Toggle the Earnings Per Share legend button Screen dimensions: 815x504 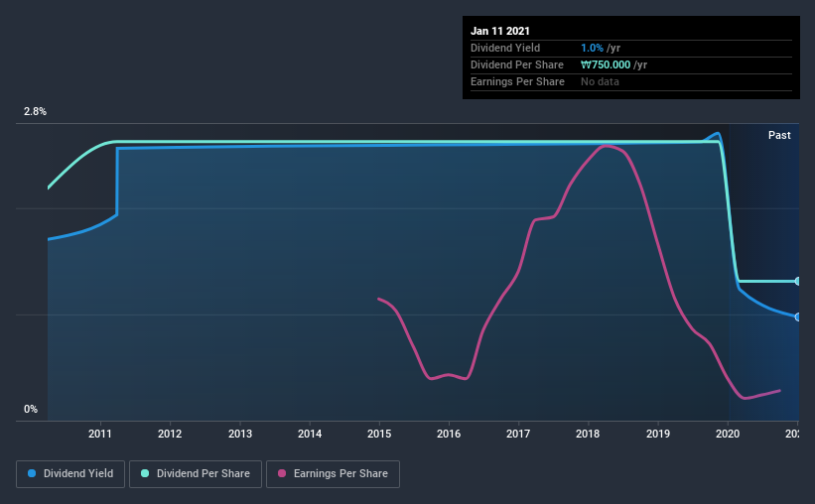point(333,474)
